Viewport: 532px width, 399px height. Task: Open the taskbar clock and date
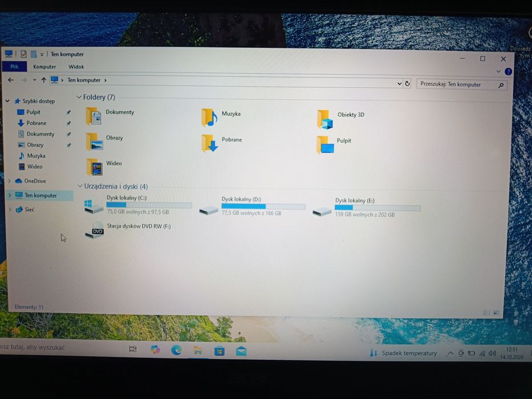tap(511, 353)
